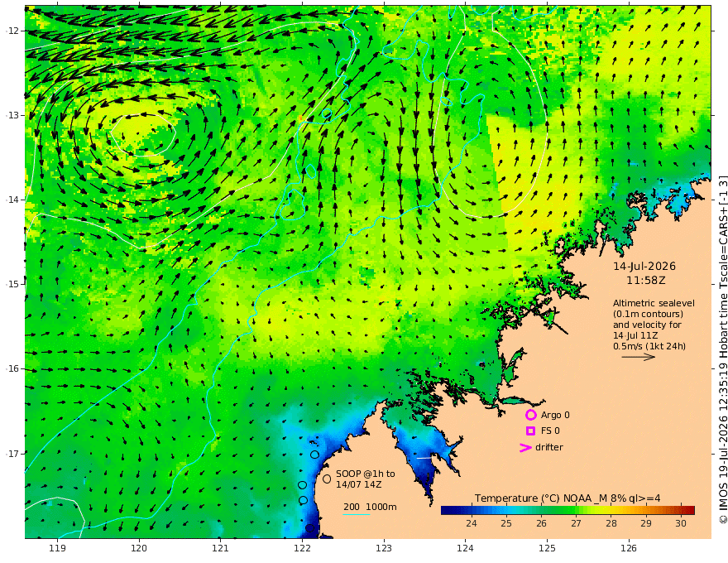Click the '200 1000m' depth contour label
Screen dimensions: 728x563
click(370, 507)
